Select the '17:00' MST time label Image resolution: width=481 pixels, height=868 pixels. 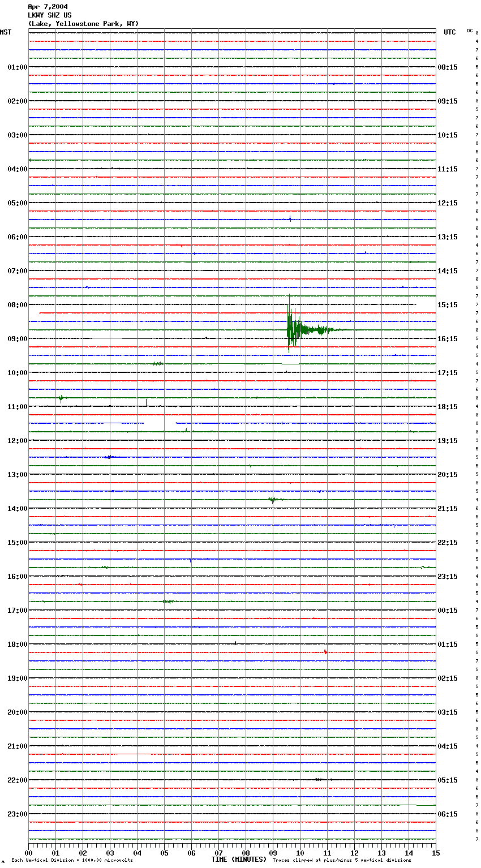pyautogui.click(x=18, y=611)
